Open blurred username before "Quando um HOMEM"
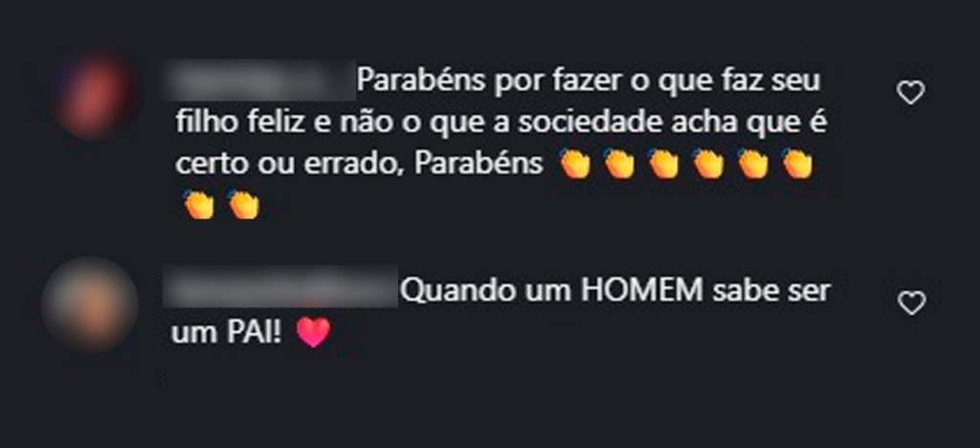Image resolution: width=980 pixels, height=448 pixels. 280,286
